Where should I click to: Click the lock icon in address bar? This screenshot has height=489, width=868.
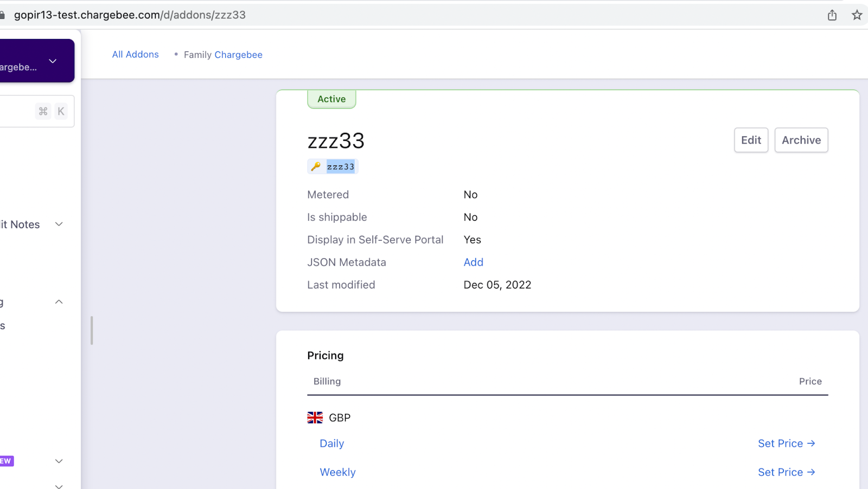3,15
